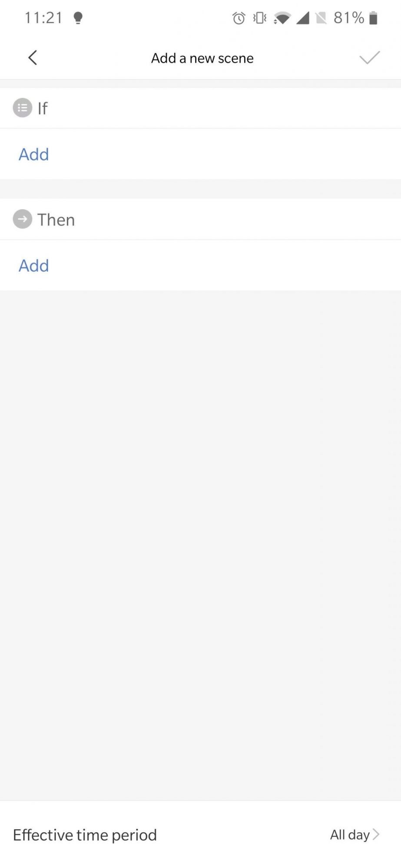Expand the chevron next to All day
Image resolution: width=401 pixels, height=868 pixels.
376,834
